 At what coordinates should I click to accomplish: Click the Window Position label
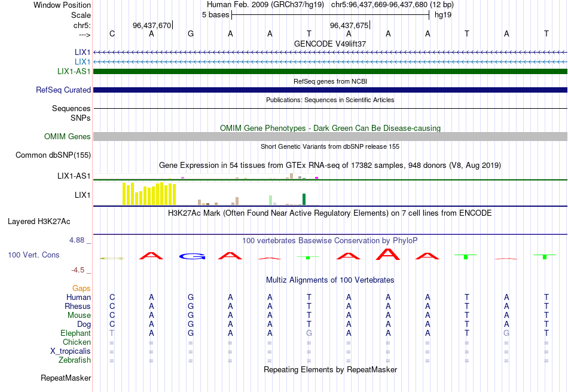point(62,5)
